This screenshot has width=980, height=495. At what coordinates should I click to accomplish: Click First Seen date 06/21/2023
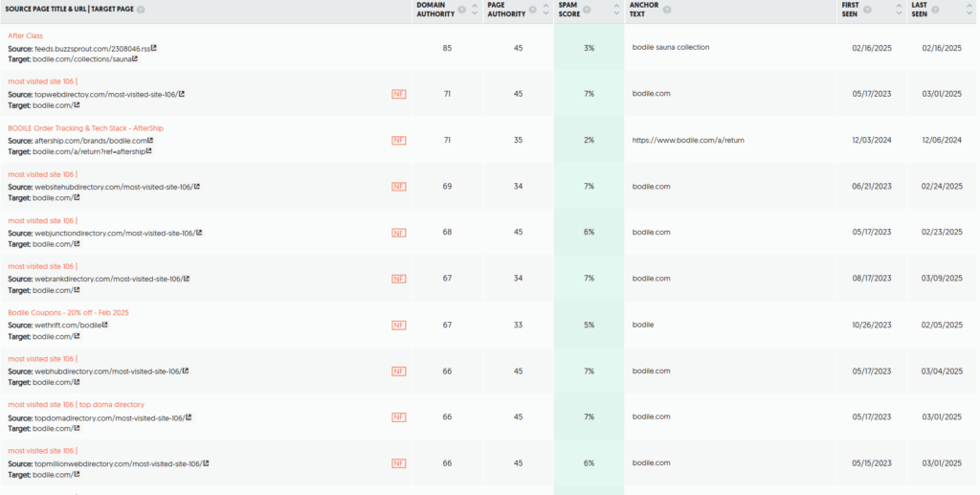(872, 187)
